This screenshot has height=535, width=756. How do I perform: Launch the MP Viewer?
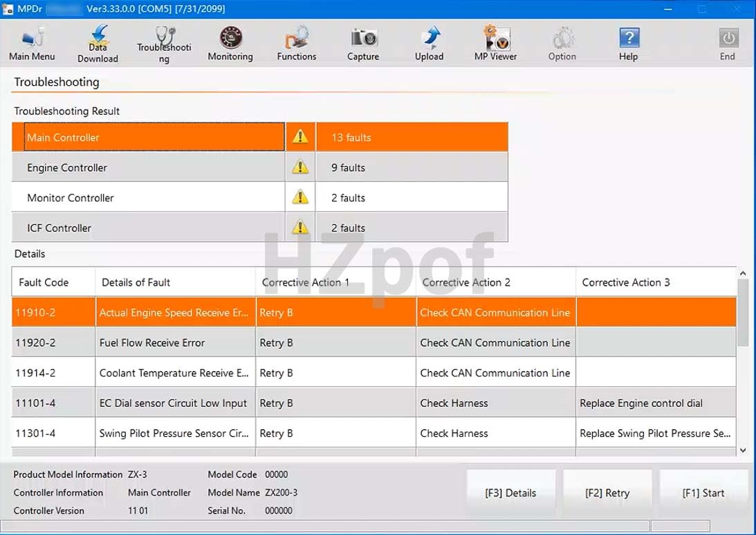click(495, 43)
